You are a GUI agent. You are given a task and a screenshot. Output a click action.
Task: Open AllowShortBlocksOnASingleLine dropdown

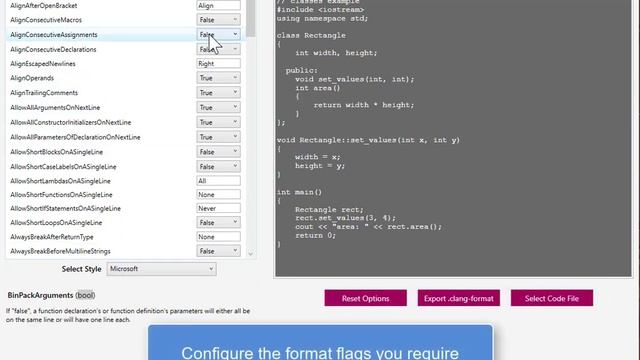coord(218,152)
